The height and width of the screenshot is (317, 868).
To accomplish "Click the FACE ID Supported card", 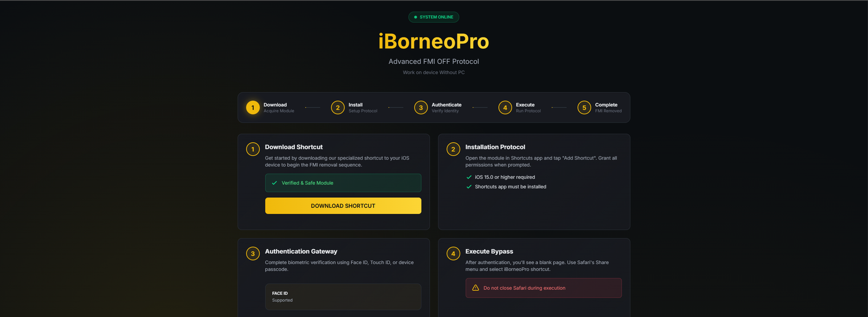I will [343, 296].
